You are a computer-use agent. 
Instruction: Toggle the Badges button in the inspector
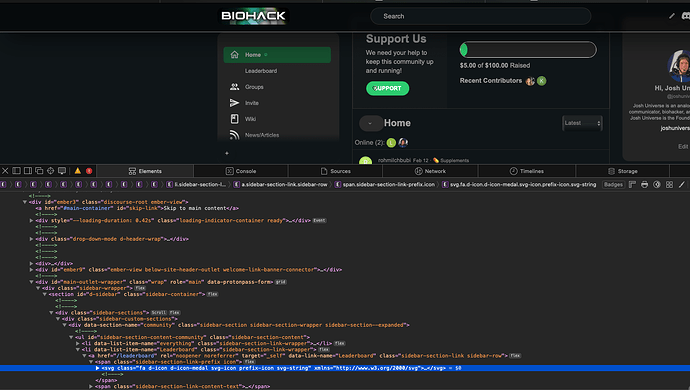tap(613, 184)
